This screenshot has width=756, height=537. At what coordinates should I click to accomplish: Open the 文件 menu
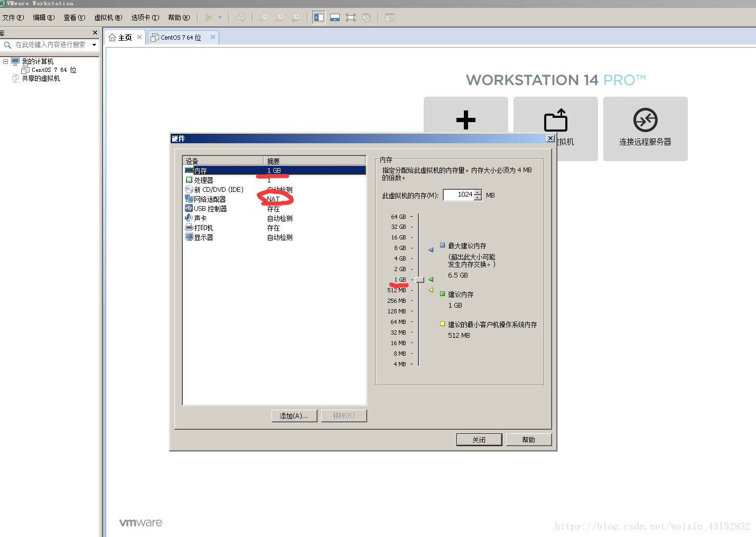(x=13, y=17)
